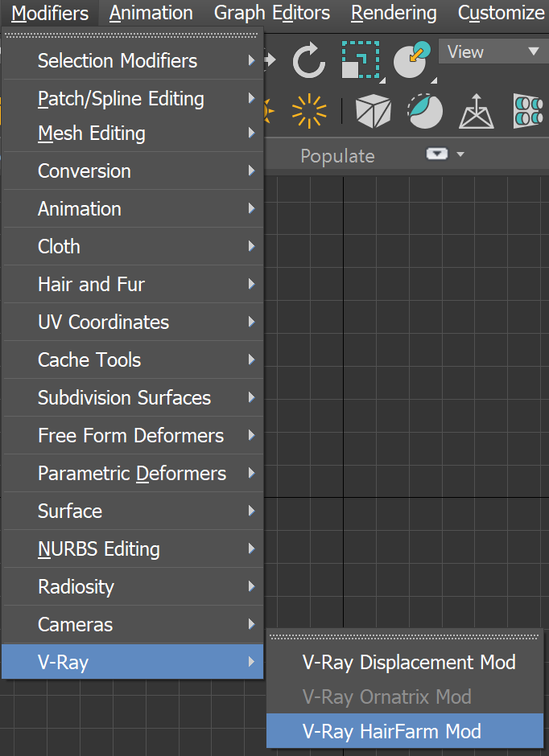Open the Rendering menu
549x756 pixels.
pos(393,13)
